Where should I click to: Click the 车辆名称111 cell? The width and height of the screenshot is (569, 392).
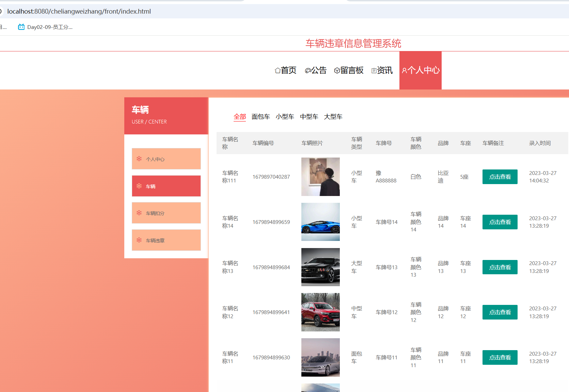230,177
